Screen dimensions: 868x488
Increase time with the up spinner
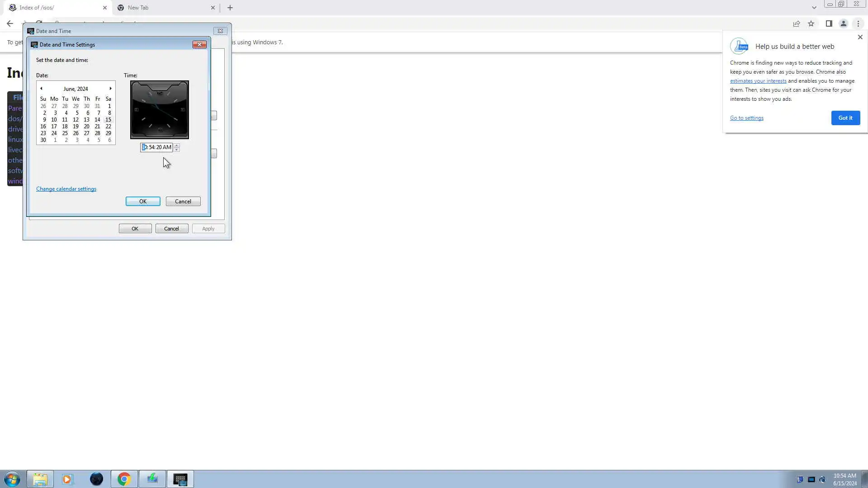pos(177,145)
